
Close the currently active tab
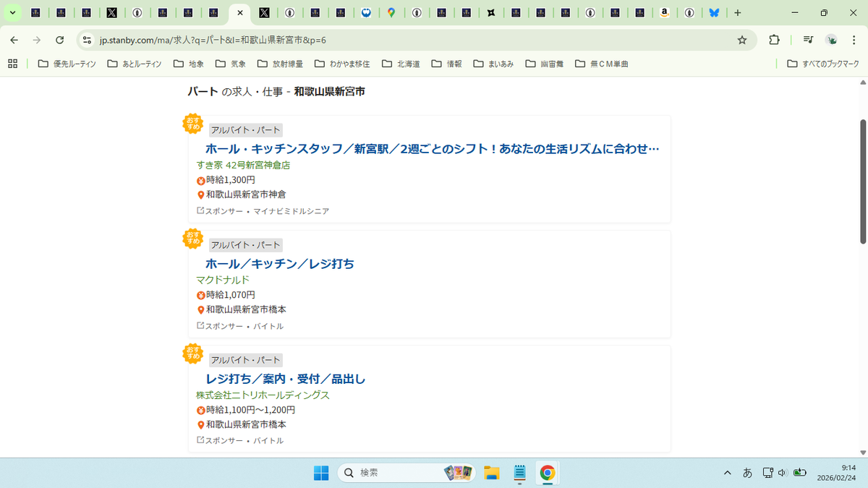coord(240,13)
